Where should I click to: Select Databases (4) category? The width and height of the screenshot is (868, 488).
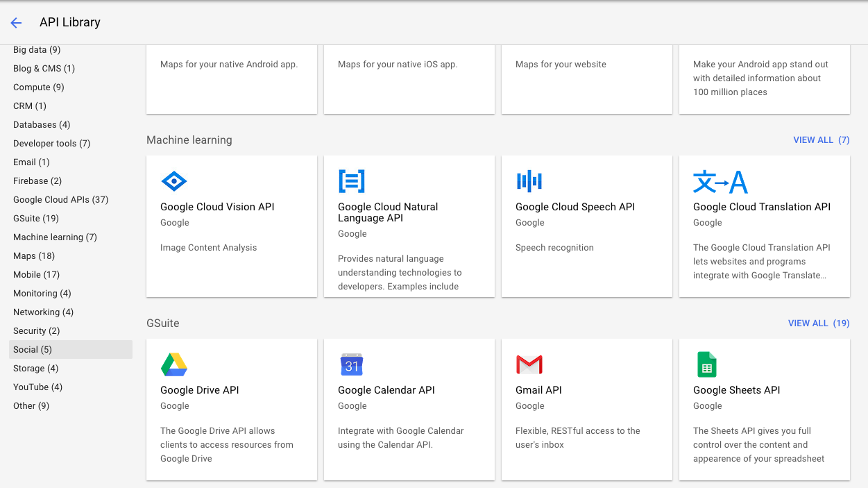click(x=42, y=125)
